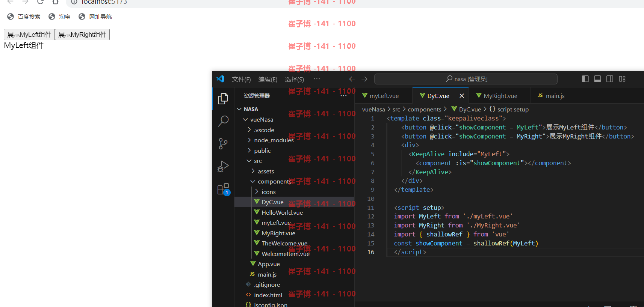Viewport: 644px width, 307px height.
Task: Expand the public folder
Action: click(x=294, y=150)
